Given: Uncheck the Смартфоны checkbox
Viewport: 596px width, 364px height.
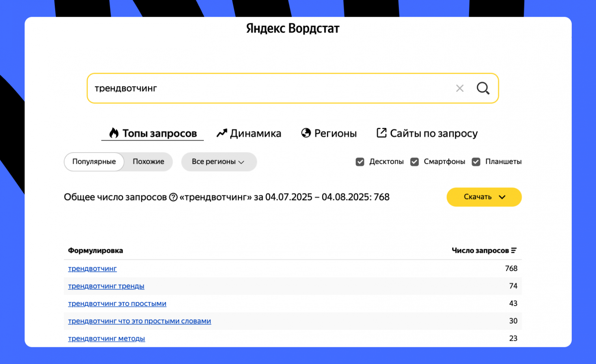Looking at the screenshot, I should pos(415,162).
